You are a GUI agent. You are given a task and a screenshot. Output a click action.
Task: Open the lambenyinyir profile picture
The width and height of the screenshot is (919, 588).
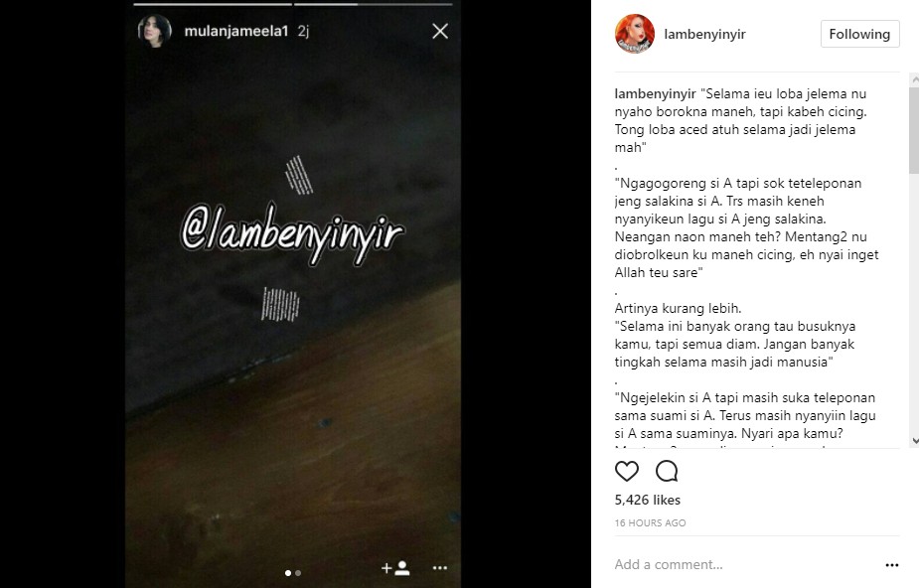(x=635, y=34)
